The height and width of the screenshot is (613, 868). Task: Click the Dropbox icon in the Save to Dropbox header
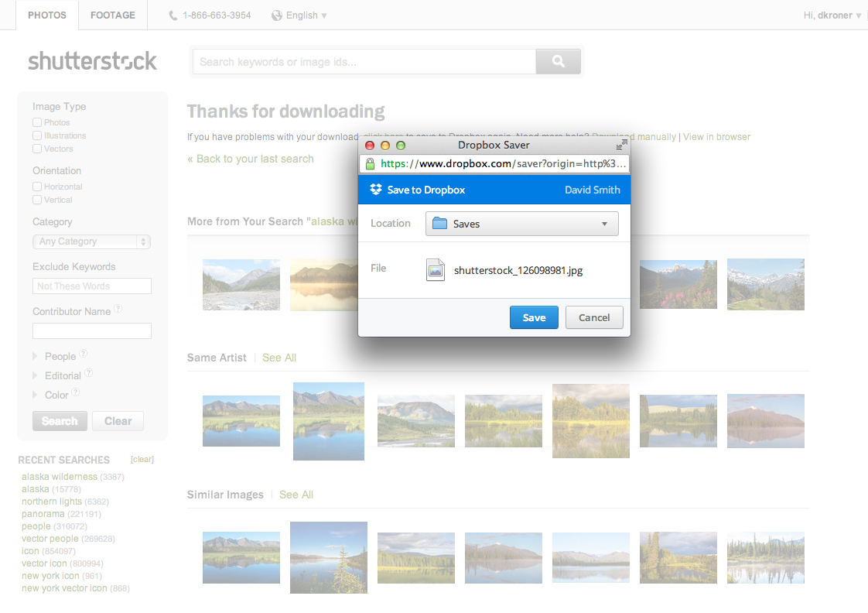(376, 190)
